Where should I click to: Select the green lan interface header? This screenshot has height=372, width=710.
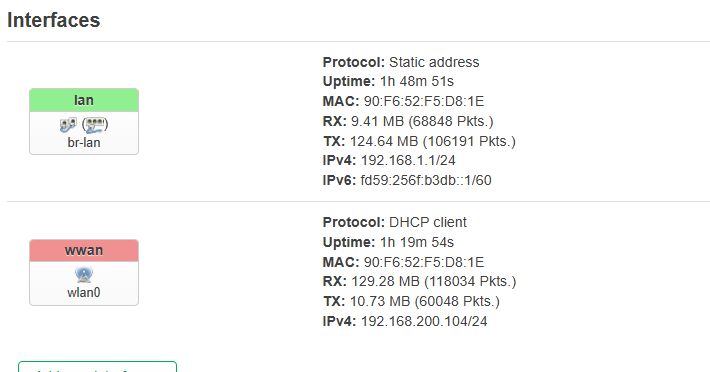84,100
